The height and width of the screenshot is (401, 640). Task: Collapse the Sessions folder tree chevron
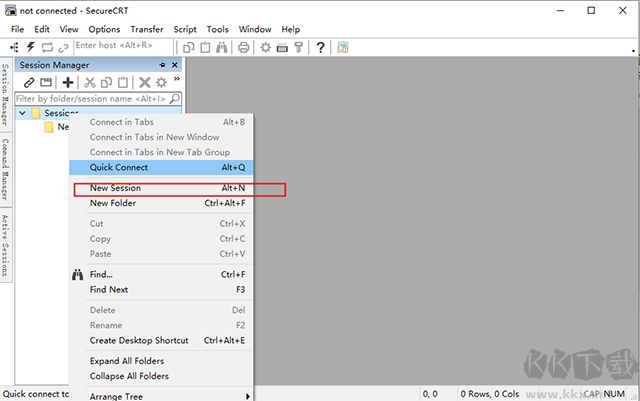[x=22, y=113]
